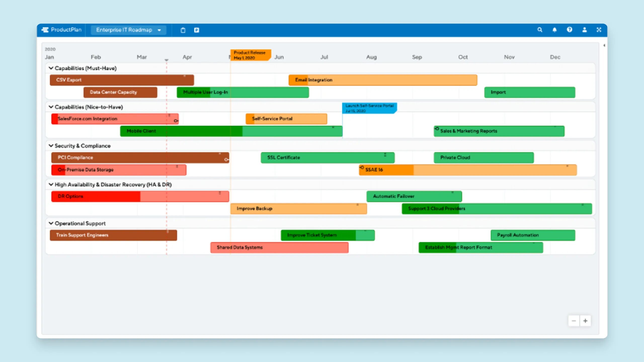This screenshot has height=362, width=644.
Task: Click the fullscreen expand arrows icon
Action: [599, 30]
